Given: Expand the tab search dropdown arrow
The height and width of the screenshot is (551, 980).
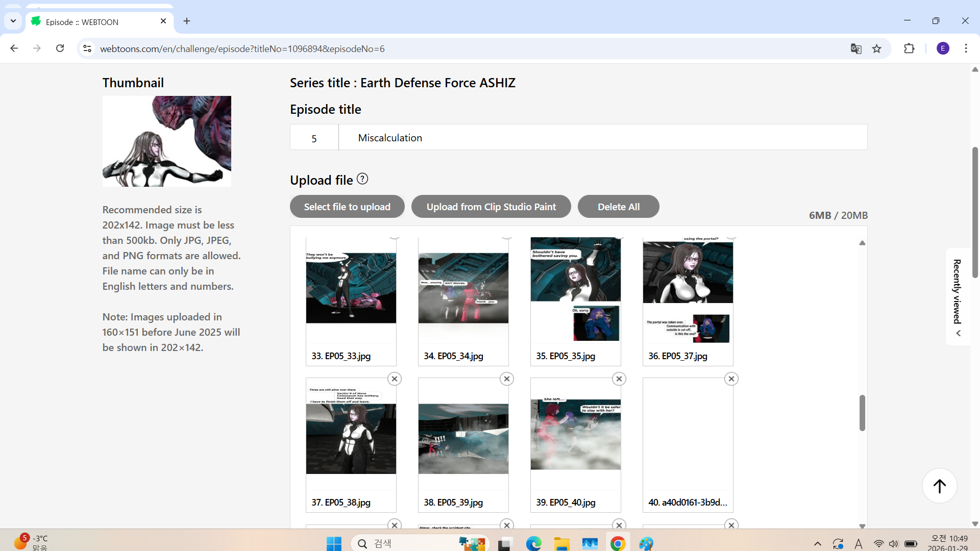Looking at the screenshot, I should pos(13,21).
